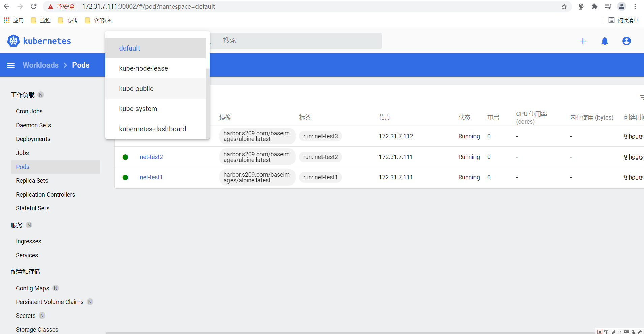Click the 配置和存储 section heading
Viewport: 644px width, 334px height.
click(x=26, y=272)
